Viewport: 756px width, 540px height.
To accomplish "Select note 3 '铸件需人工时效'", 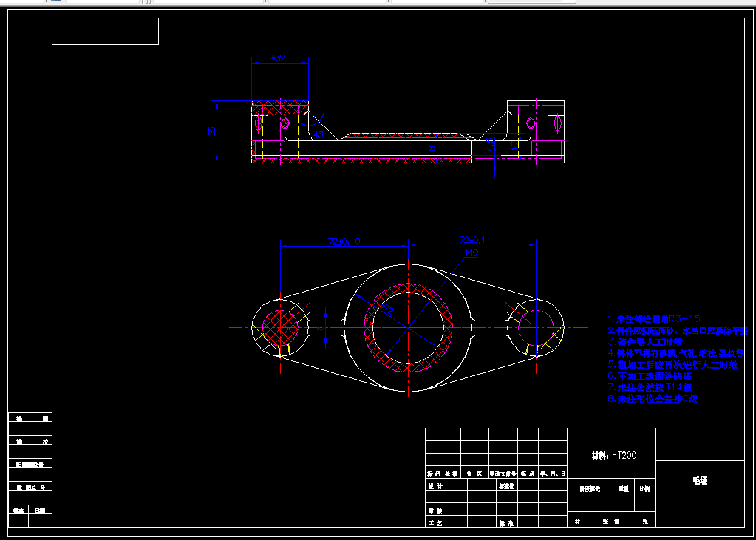I will point(645,342).
